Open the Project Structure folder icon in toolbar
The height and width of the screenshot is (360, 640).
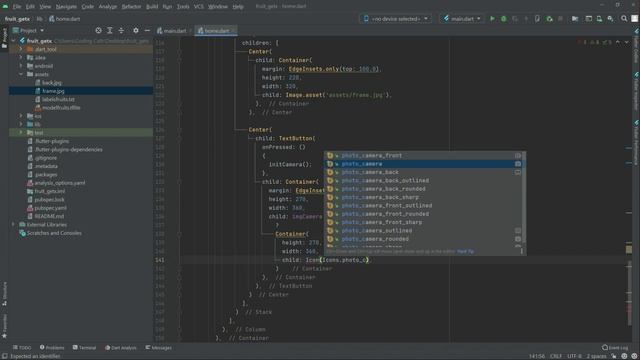coord(575,19)
